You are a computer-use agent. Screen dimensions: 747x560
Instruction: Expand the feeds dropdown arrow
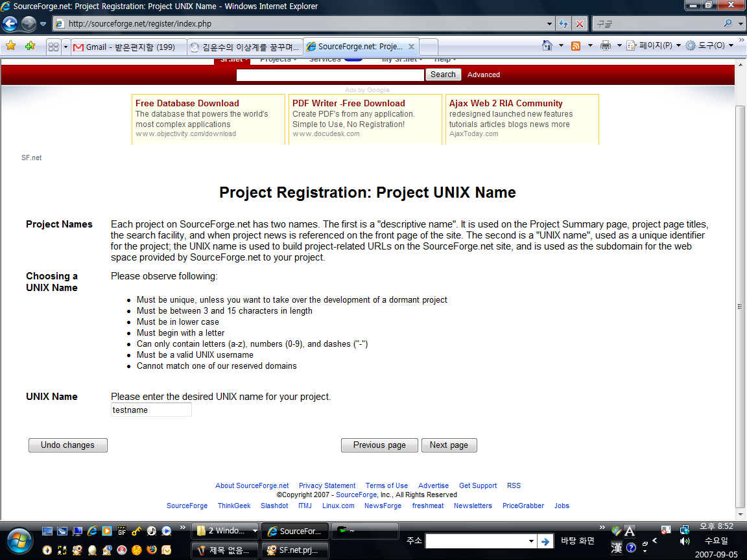(590, 45)
